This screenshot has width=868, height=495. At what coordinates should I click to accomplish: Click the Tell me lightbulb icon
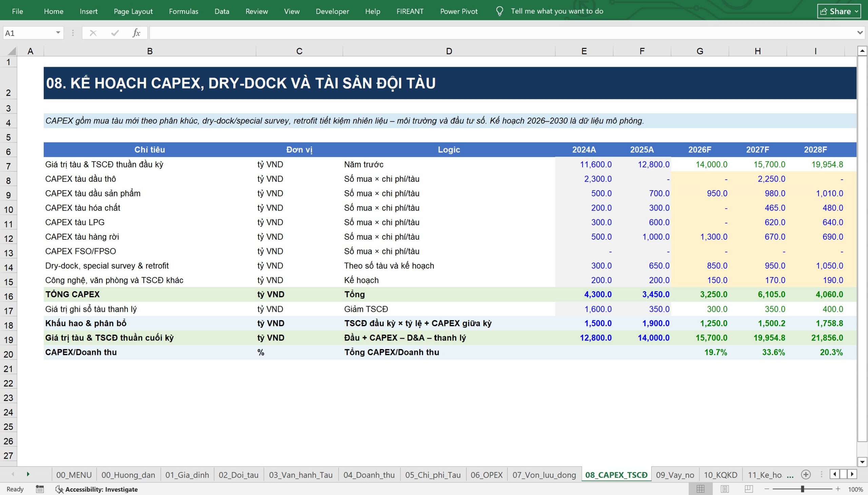click(x=499, y=11)
